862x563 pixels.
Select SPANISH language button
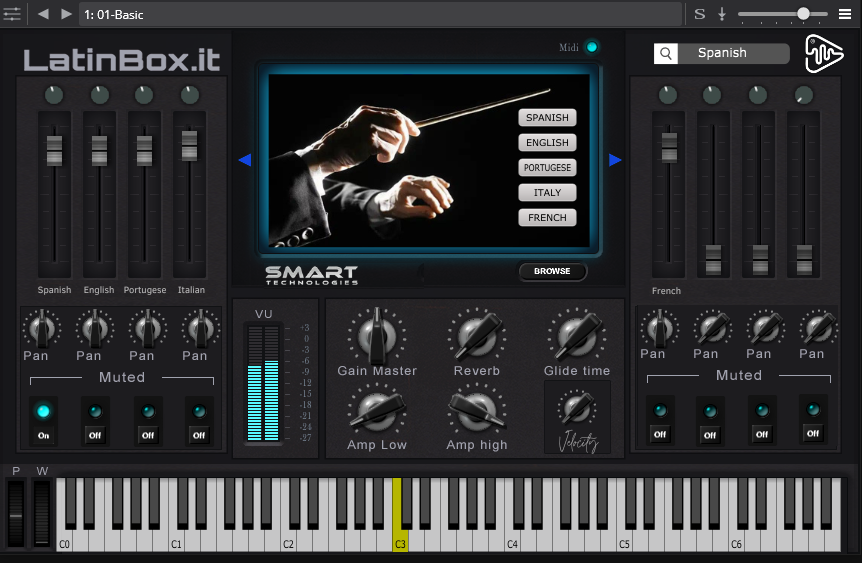pos(547,118)
